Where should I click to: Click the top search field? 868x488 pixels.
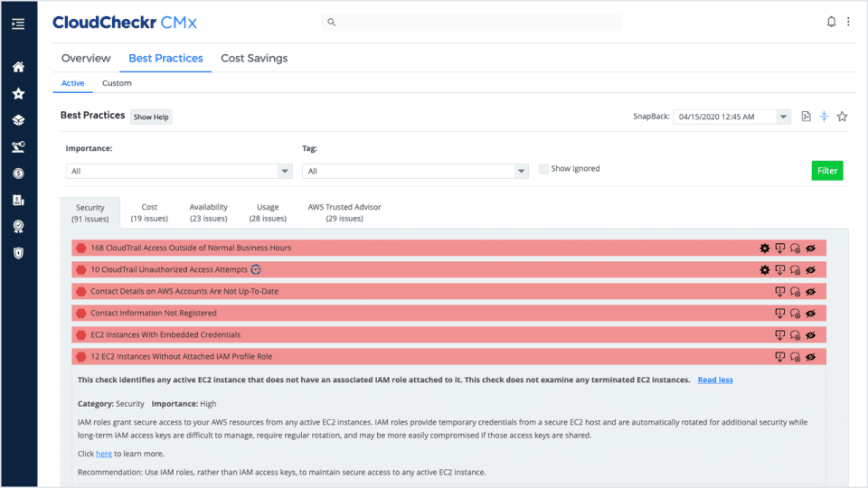(x=472, y=22)
